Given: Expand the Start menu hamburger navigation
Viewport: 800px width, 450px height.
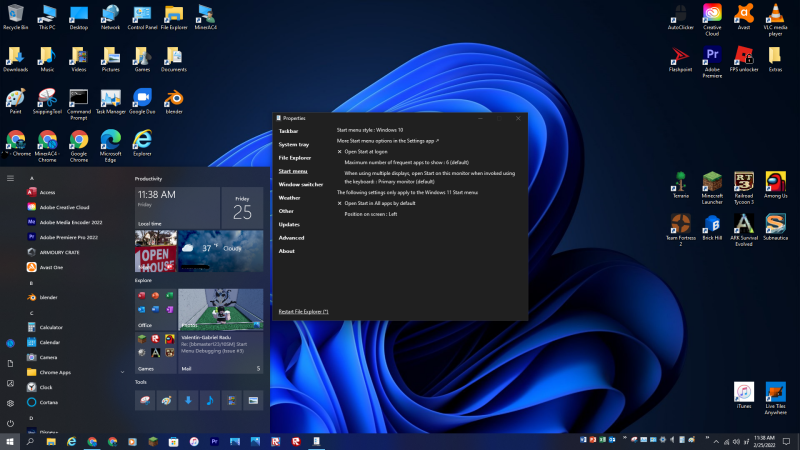Looking at the screenshot, I should (x=10, y=178).
